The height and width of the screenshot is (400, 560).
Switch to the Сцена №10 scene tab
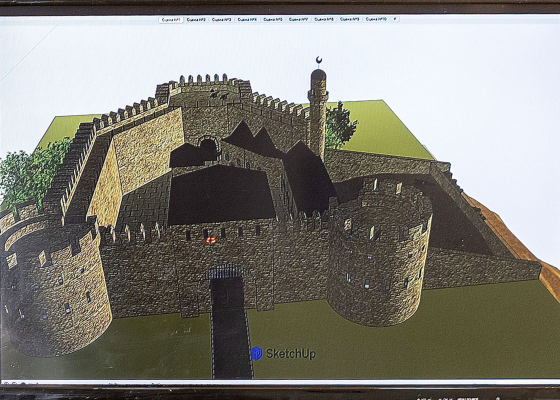376,20
